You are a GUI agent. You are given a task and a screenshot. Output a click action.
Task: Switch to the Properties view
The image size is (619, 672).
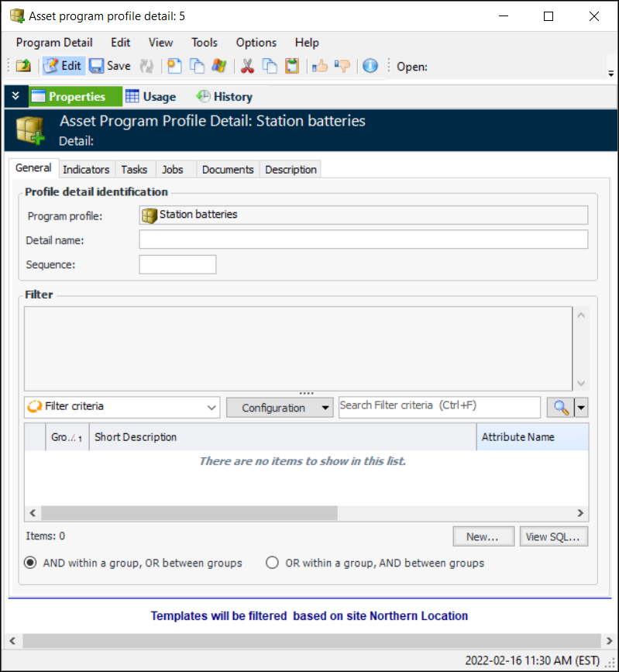tap(75, 96)
